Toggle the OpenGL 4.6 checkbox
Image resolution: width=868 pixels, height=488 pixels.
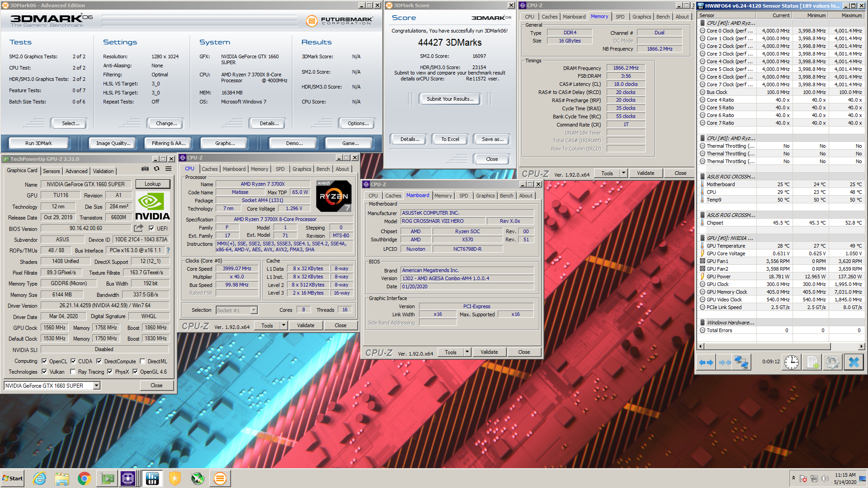tap(135, 371)
